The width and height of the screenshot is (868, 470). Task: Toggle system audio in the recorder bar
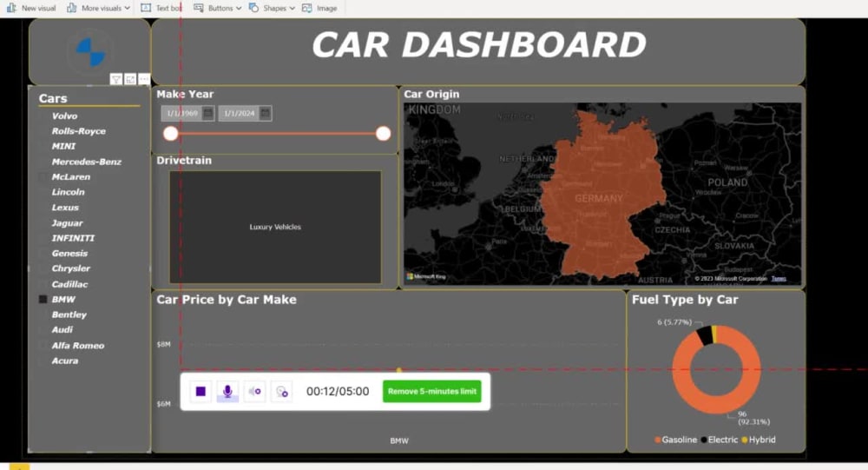tap(254, 391)
